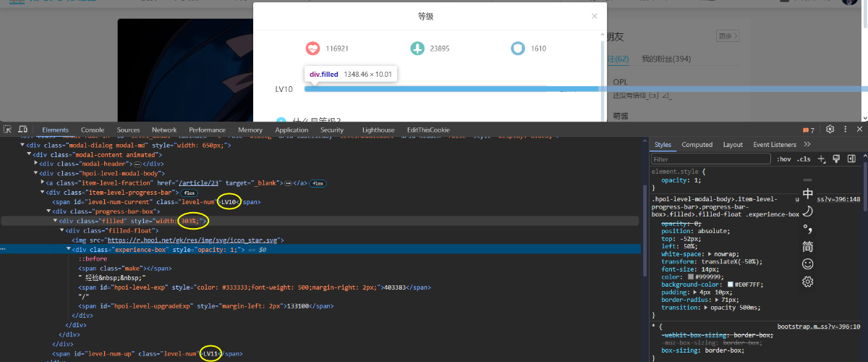Open color picker for #E0F7FF swatch
Screen dimensions: 868x362
pos(731,284)
